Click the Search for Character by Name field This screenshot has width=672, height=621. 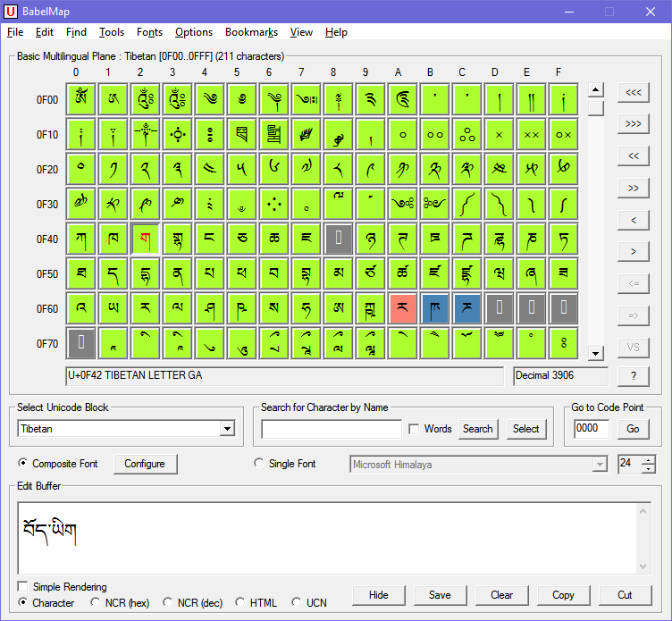point(332,429)
